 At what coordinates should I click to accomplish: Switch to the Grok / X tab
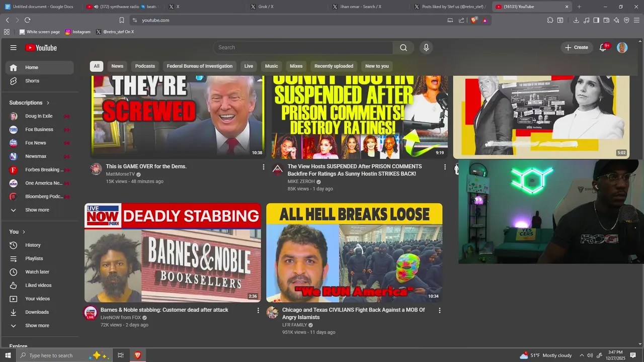[287, 7]
